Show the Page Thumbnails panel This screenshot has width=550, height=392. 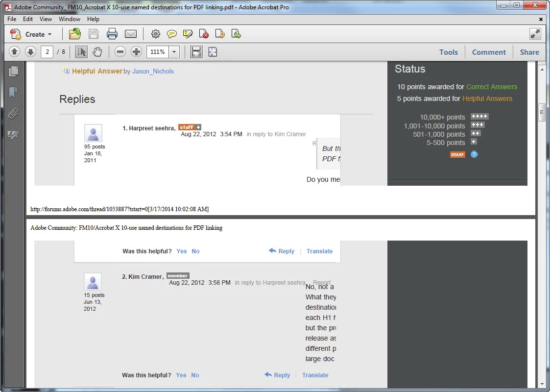[13, 71]
